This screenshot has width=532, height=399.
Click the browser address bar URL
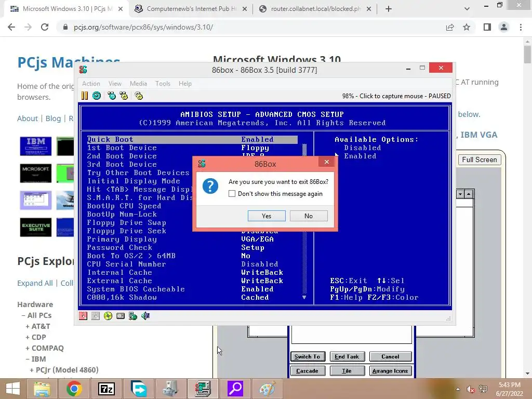tap(143, 27)
